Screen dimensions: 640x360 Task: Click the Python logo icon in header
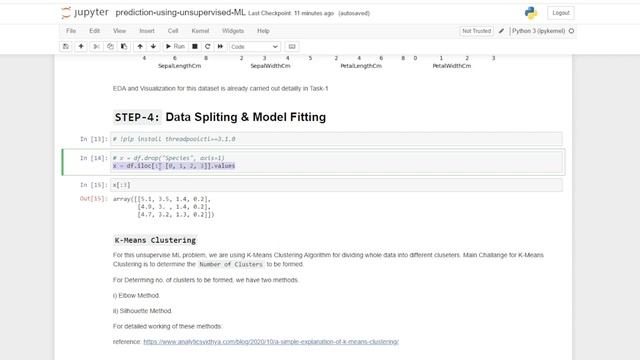click(531, 13)
